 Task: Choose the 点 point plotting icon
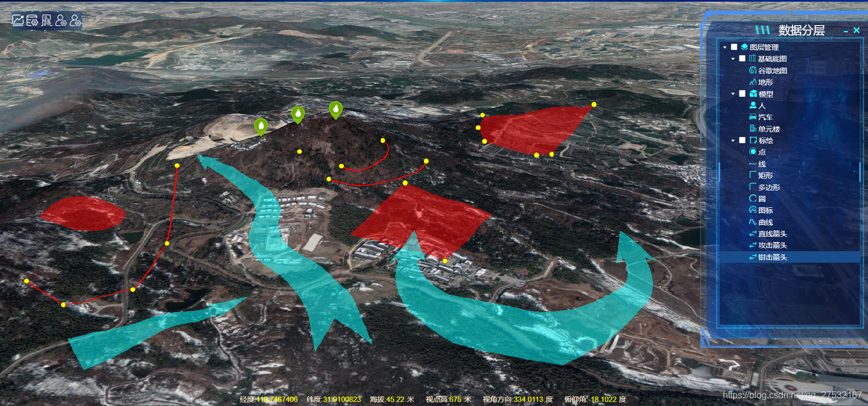(753, 152)
